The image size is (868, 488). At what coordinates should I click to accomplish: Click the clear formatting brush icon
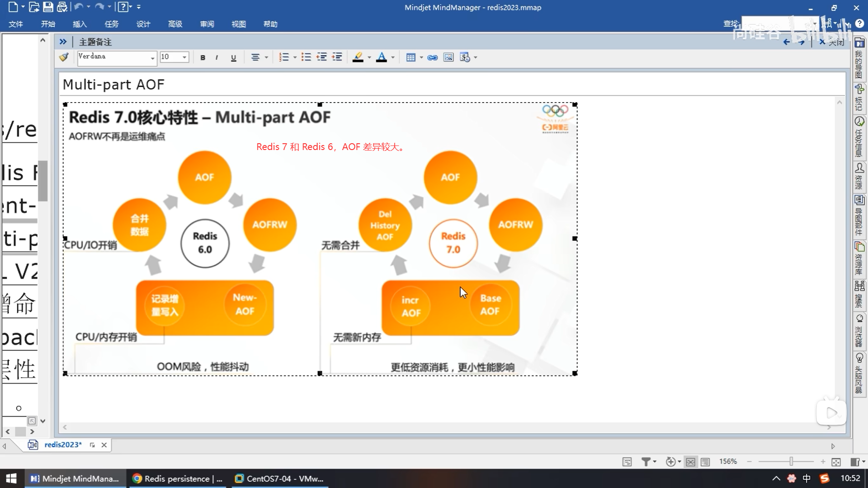click(64, 57)
